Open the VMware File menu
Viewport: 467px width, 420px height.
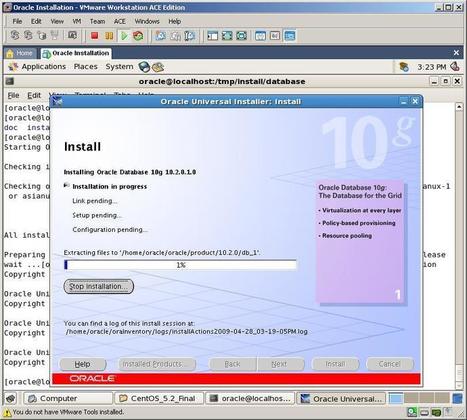point(17,21)
